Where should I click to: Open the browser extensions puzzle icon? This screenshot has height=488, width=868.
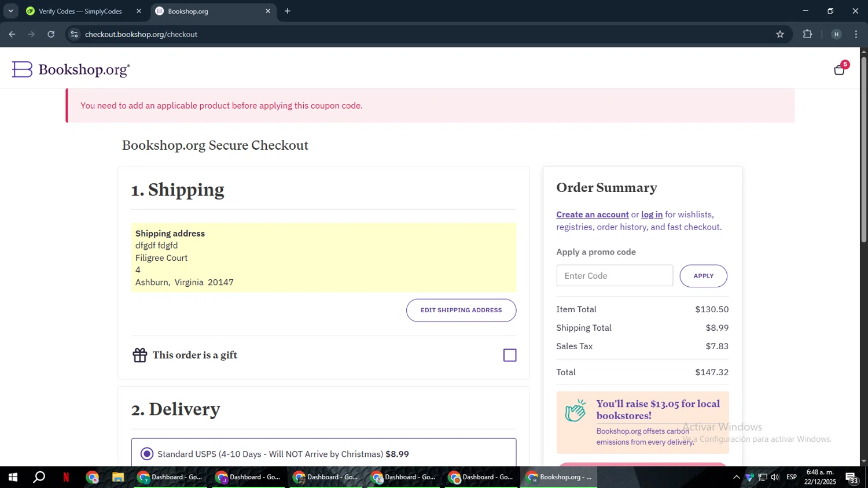coord(808,34)
